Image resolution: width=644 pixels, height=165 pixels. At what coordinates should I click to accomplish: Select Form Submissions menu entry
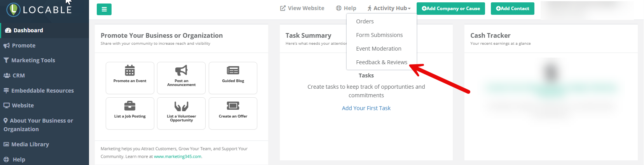(x=379, y=35)
